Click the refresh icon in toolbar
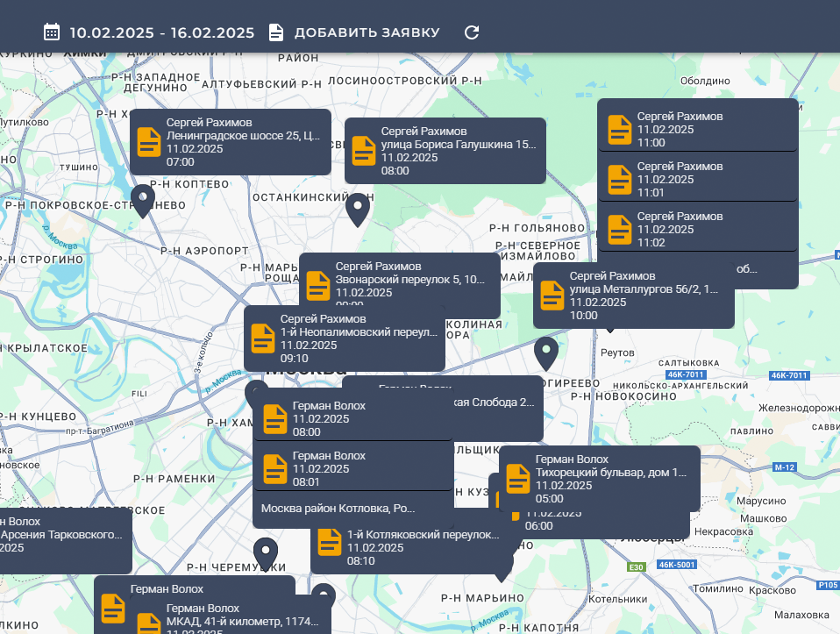840x634 pixels. 472,32
